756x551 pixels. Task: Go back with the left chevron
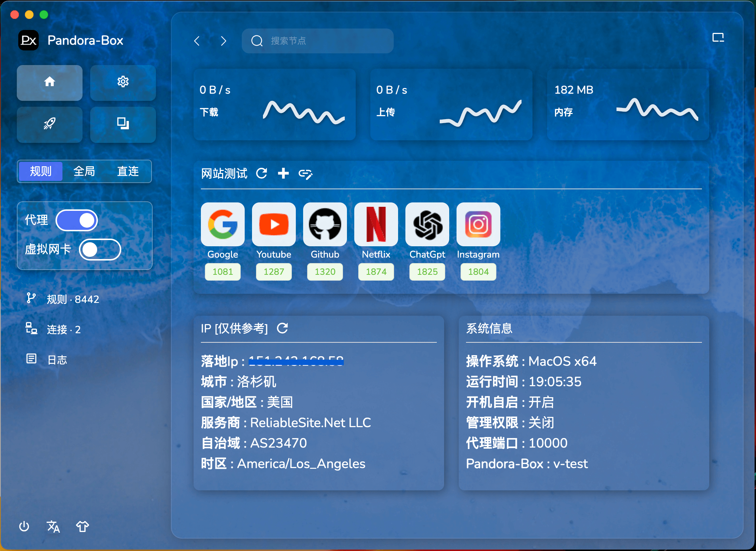(197, 41)
